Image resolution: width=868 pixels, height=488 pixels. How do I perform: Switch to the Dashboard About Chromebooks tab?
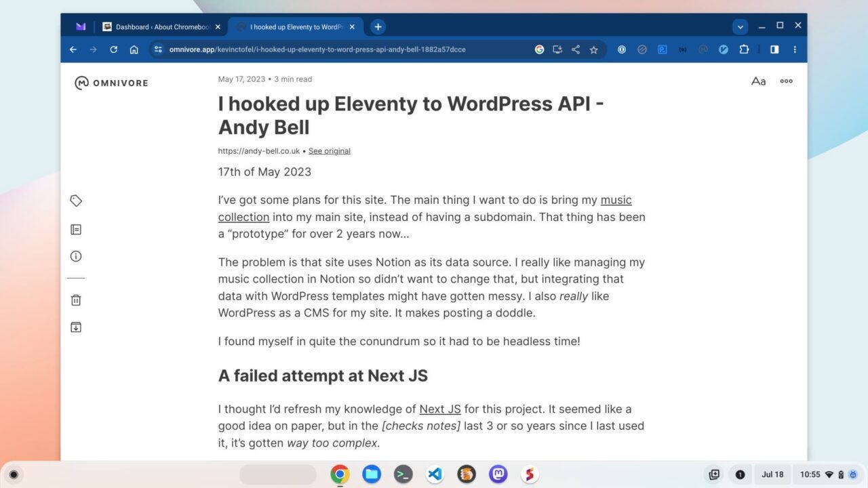point(161,27)
